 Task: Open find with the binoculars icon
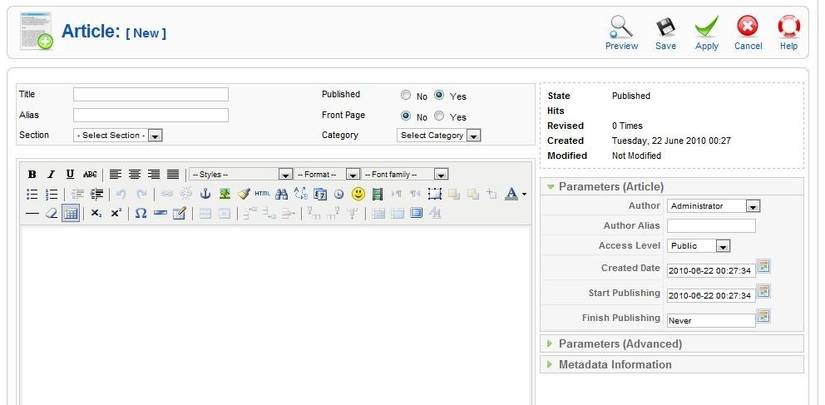coord(281,194)
